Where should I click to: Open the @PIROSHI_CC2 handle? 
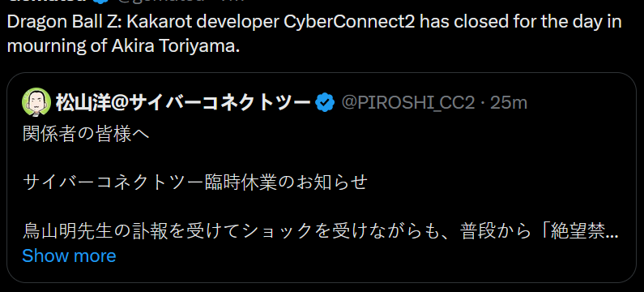click(407, 103)
